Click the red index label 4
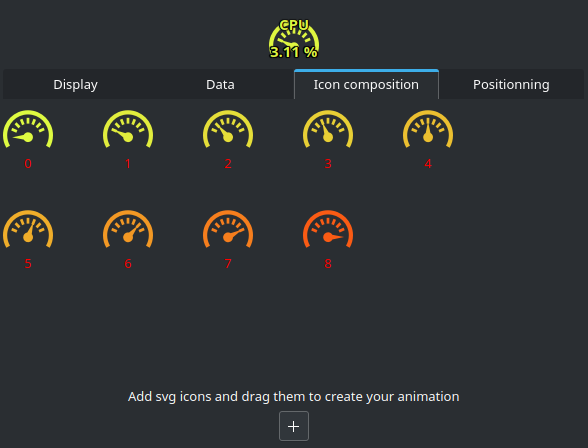Screen dimensions: 588x448 [428, 164]
